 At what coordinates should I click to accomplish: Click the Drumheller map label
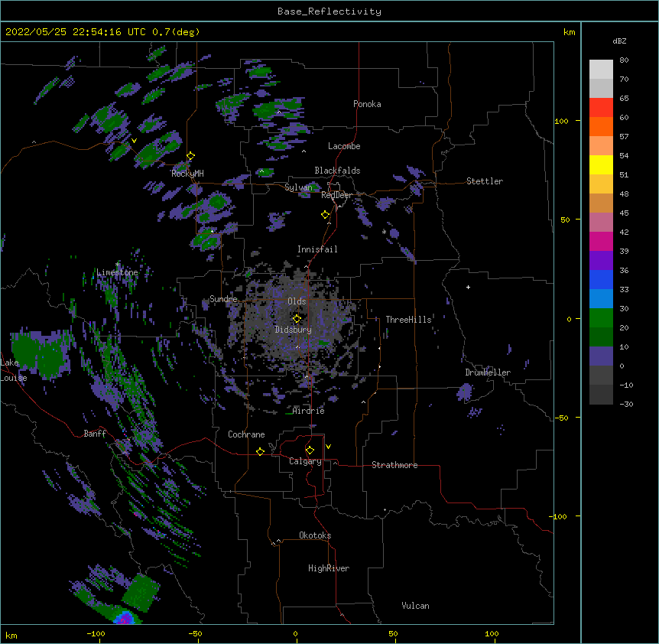(x=488, y=372)
